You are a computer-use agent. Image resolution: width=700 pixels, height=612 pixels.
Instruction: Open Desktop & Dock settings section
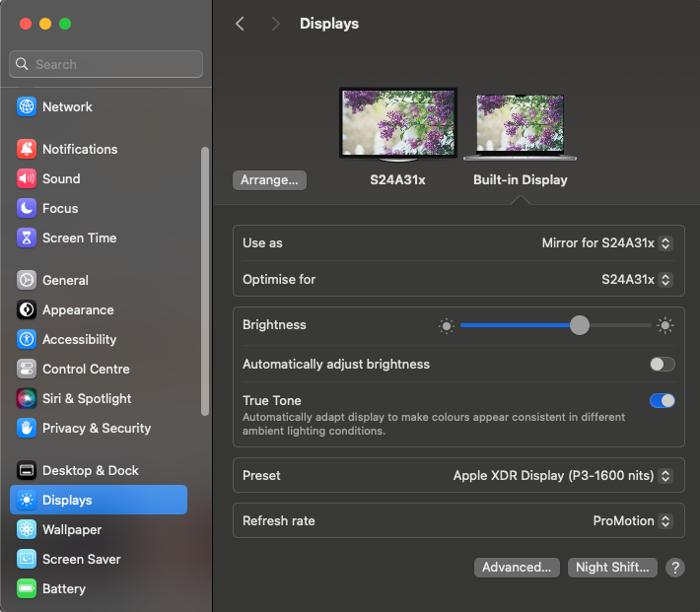coord(90,470)
